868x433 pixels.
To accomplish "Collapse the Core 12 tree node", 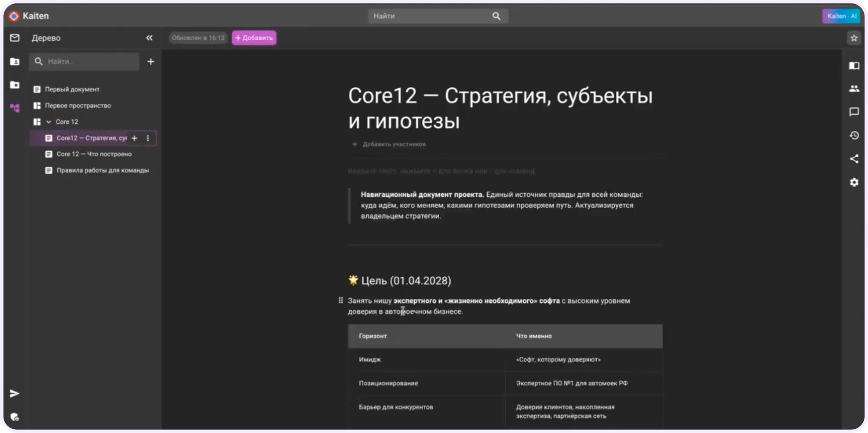I will [49, 122].
